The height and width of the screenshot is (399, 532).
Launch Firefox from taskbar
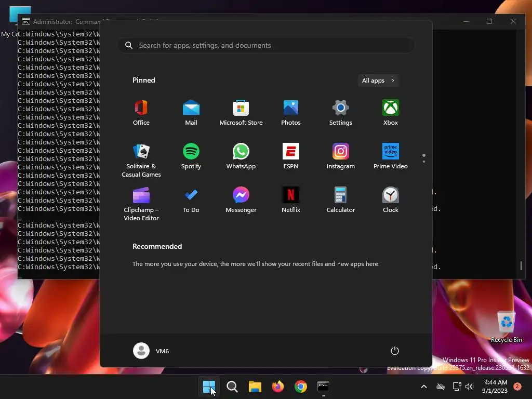278,387
